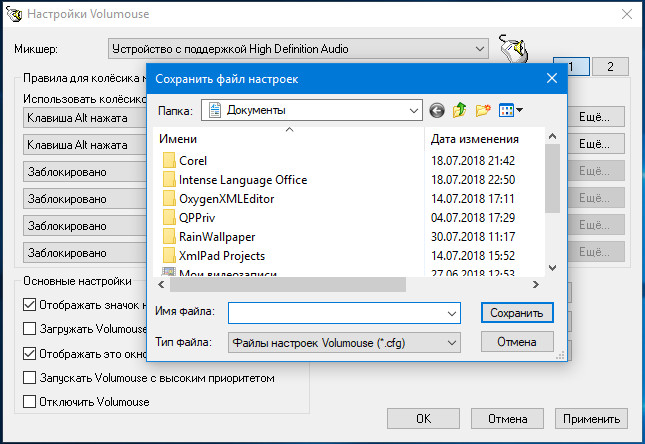This screenshot has height=444, width=645.
Task: Select the 'OxygenXMLEditor' folder name
Action: tap(227, 199)
